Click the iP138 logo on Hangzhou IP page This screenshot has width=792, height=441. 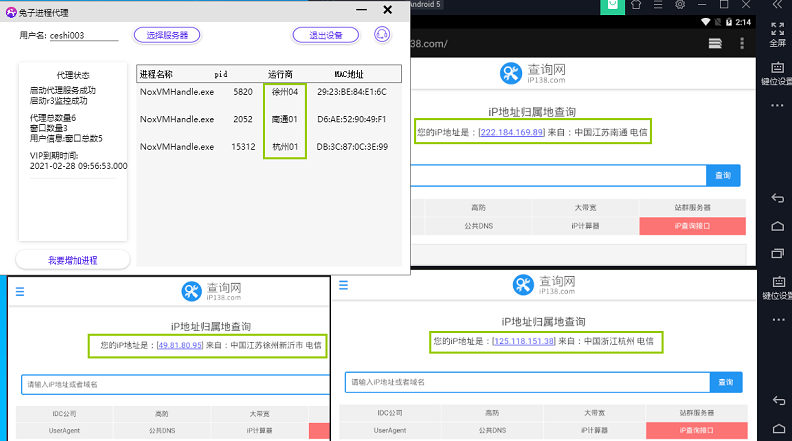point(543,285)
